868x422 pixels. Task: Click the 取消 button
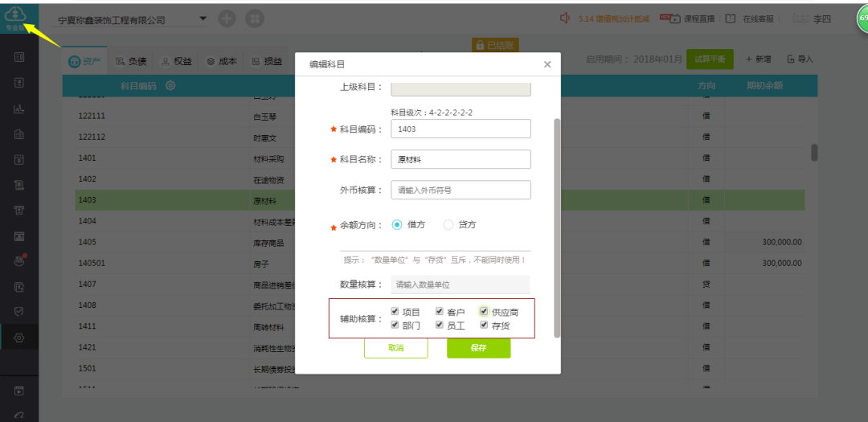(395, 348)
